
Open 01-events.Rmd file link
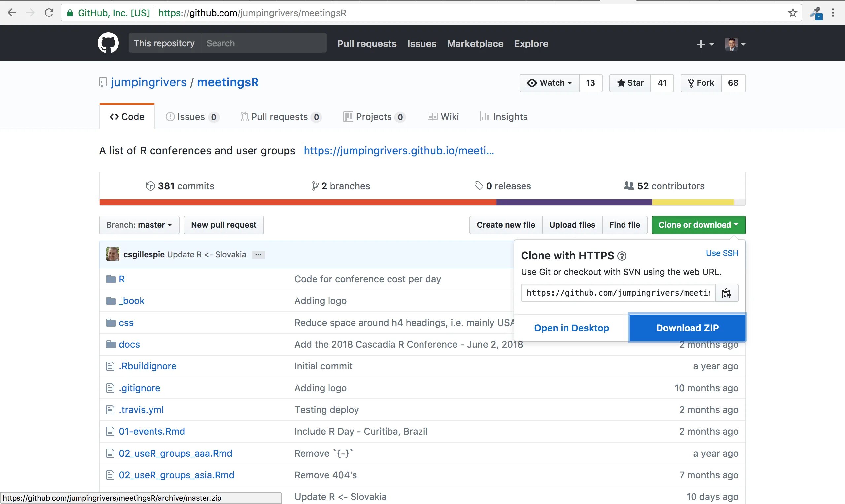pos(152,431)
